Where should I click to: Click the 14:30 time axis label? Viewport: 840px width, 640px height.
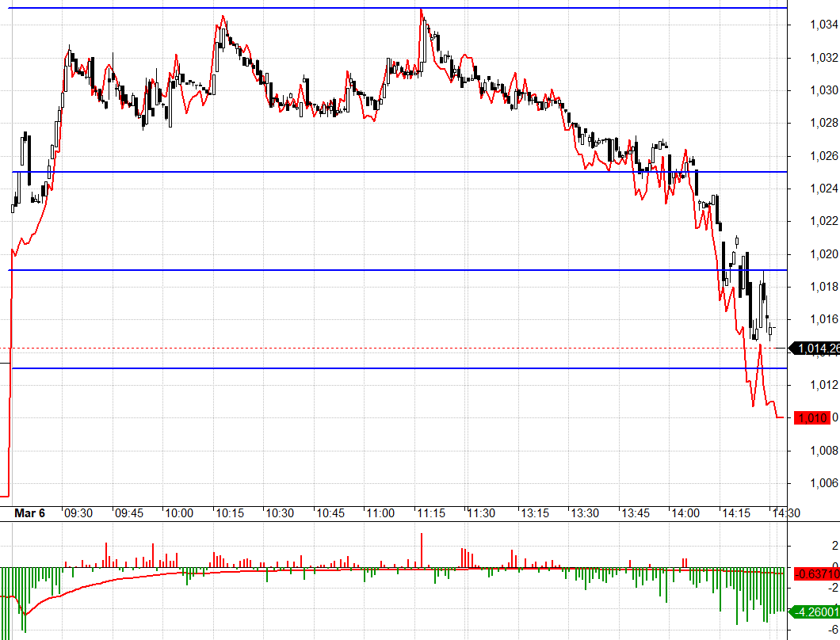[785, 513]
